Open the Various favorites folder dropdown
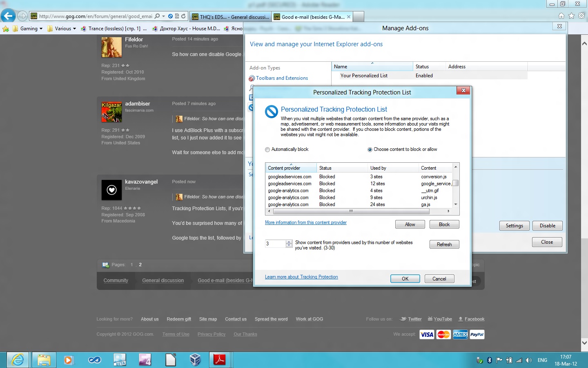 pyautogui.click(x=62, y=29)
